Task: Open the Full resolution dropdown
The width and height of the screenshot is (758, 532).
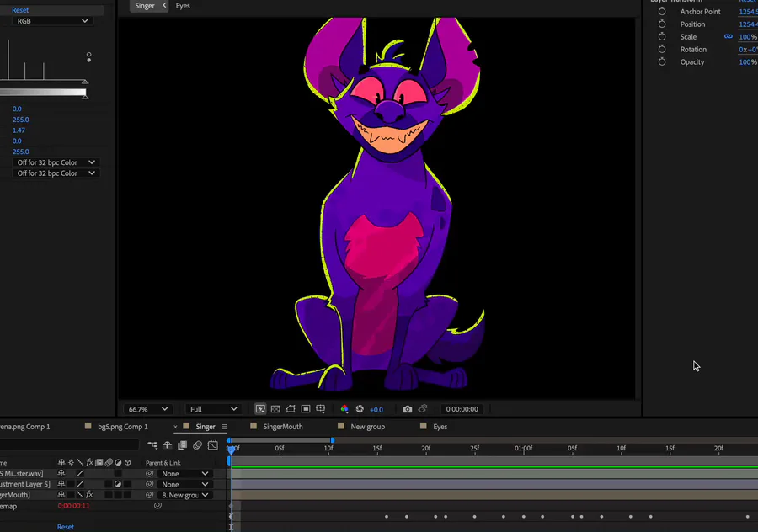Action: coord(213,409)
